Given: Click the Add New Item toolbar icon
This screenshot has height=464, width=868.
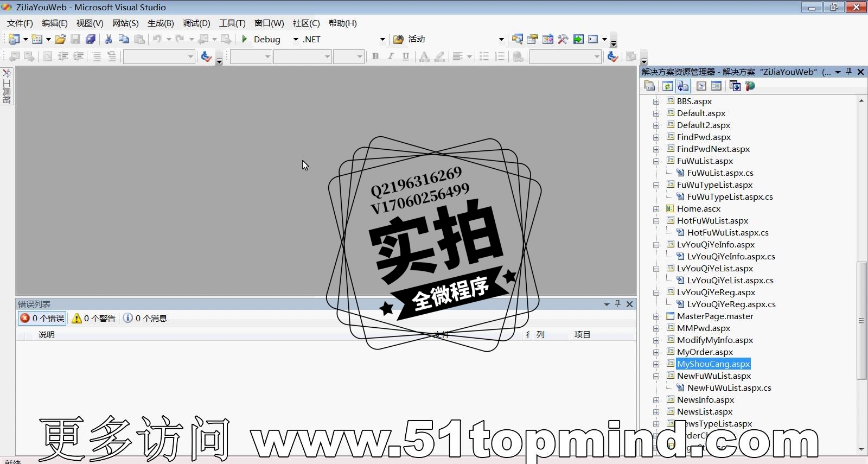Looking at the screenshot, I should [37, 39].
